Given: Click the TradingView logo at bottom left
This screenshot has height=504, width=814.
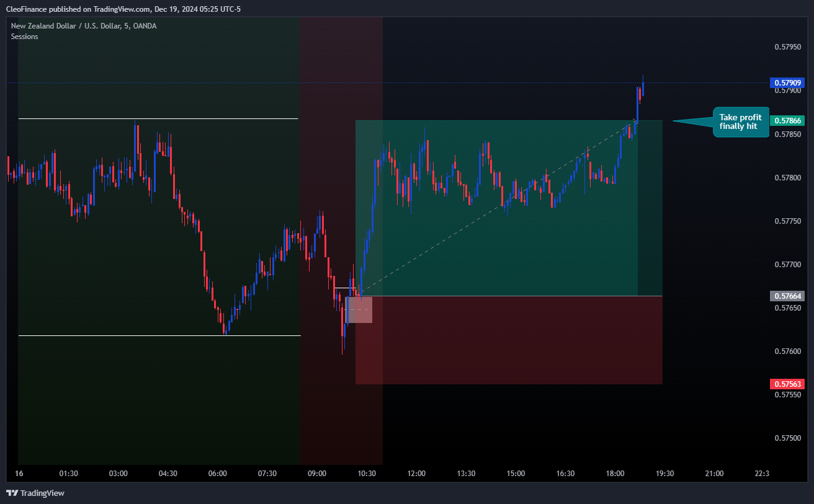Looking at the screenshot, I should coord(35,493).
